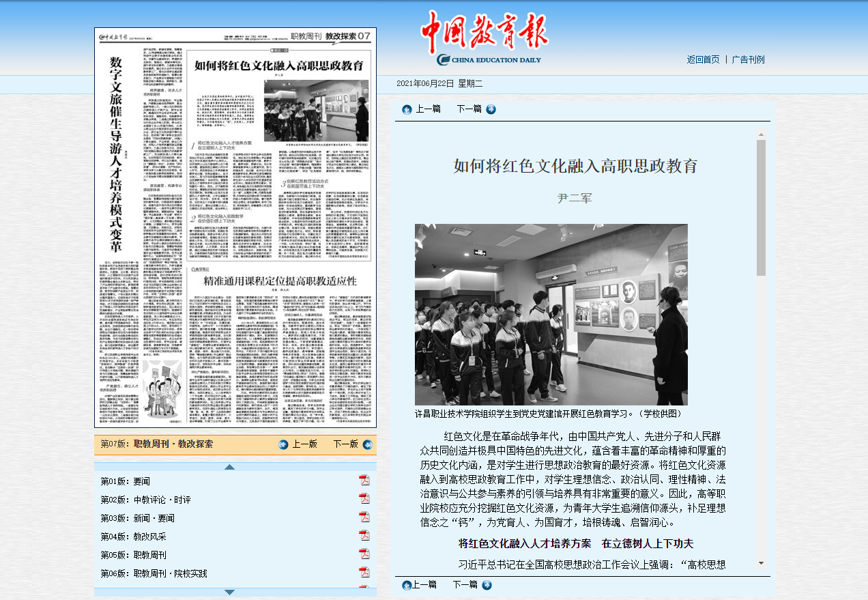Open the PDF icon for 第04版：教改风采
868x600 pixels.
[x=364, y=536]
